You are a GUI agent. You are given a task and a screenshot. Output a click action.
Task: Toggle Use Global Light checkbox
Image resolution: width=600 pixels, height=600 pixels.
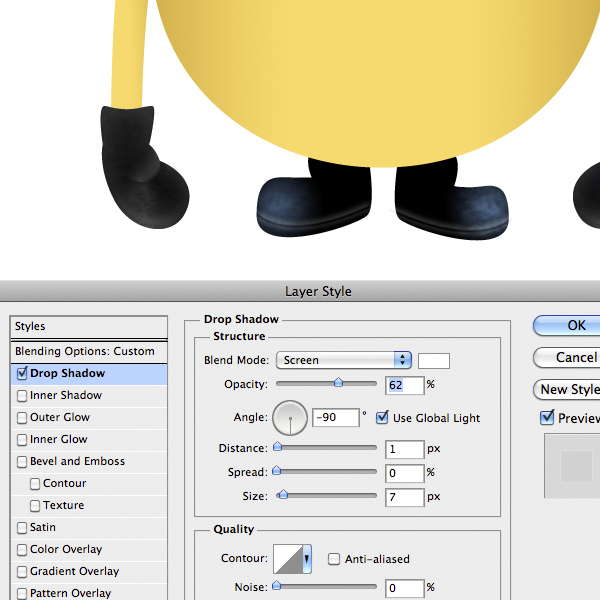[382, 418]
